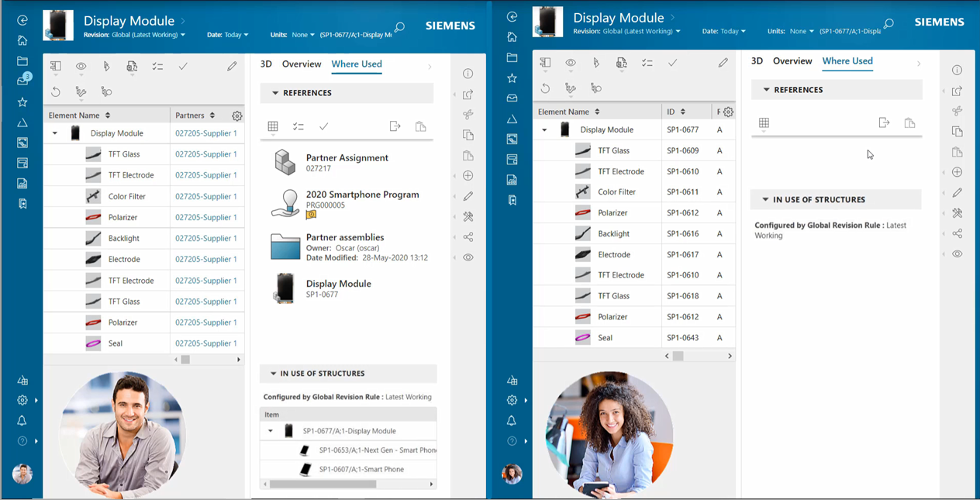This screenshot has height=500, width=980.
Task: Click the plus add icon on the right sidebar
Action: click(x=468, y=176)
